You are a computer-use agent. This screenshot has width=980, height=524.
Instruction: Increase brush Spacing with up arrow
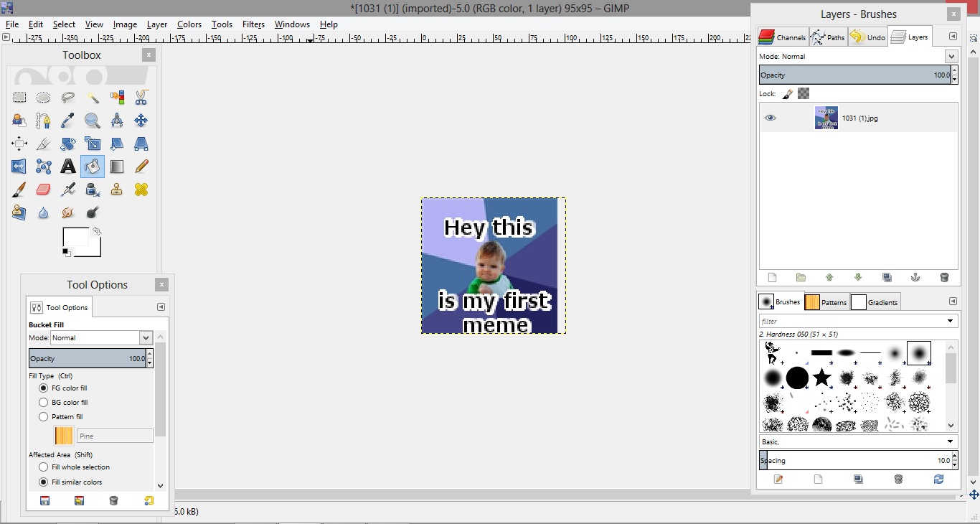click(x=954, y=457)
